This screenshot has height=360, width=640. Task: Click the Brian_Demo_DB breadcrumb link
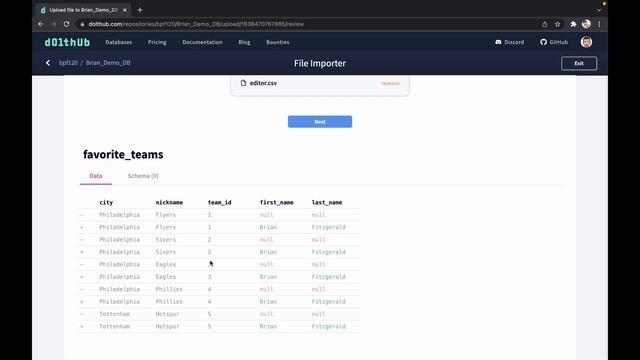click(108, 63)
